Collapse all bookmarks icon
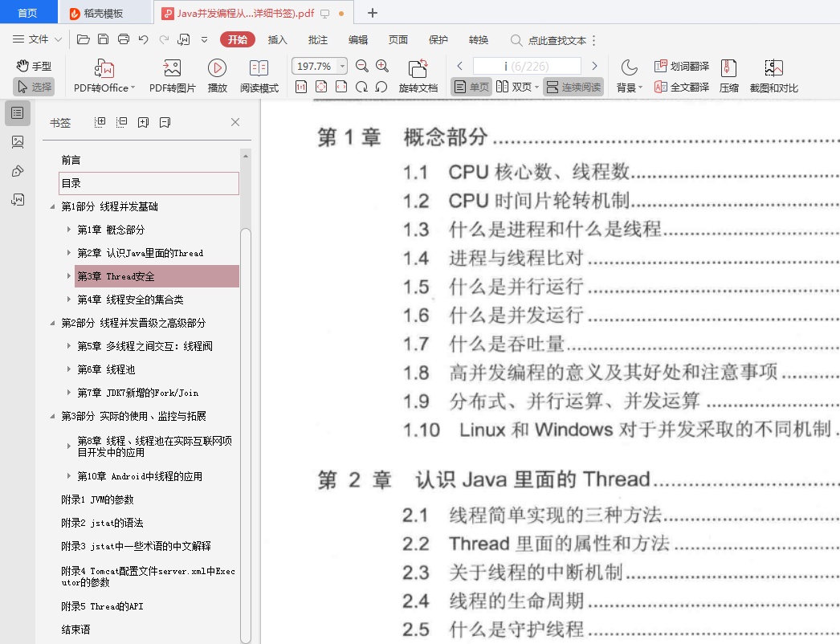This screenshot has height=644, width=840. pos(121,122)
